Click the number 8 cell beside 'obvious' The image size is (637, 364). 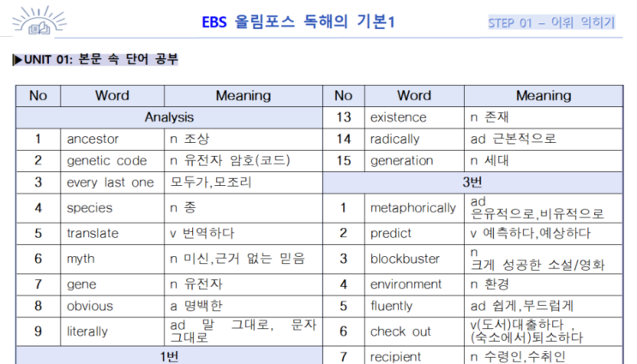(x=39, y=306)
